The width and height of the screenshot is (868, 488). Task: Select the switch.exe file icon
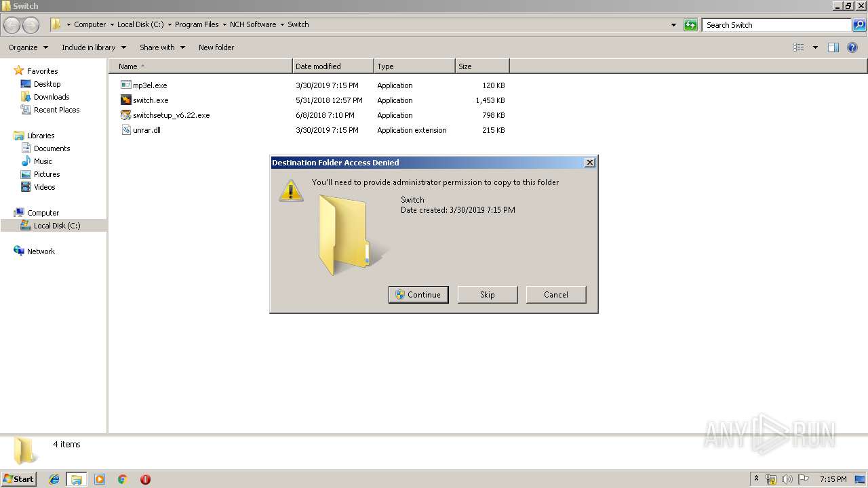(x=125, y=100)
